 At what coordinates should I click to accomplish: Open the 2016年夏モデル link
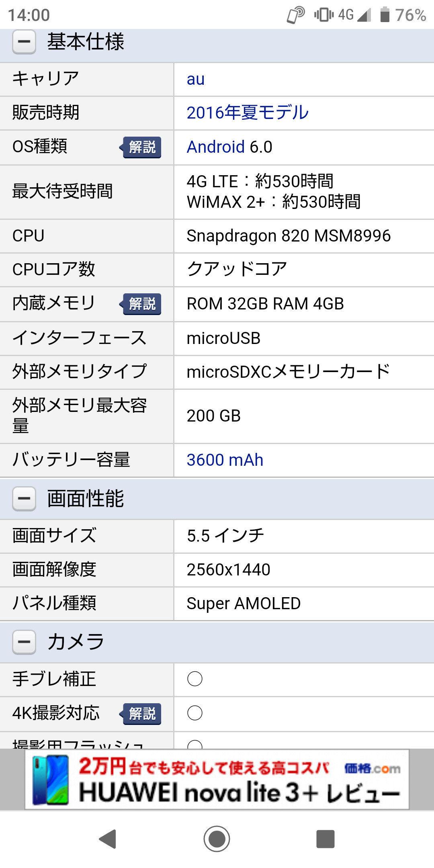248,113
